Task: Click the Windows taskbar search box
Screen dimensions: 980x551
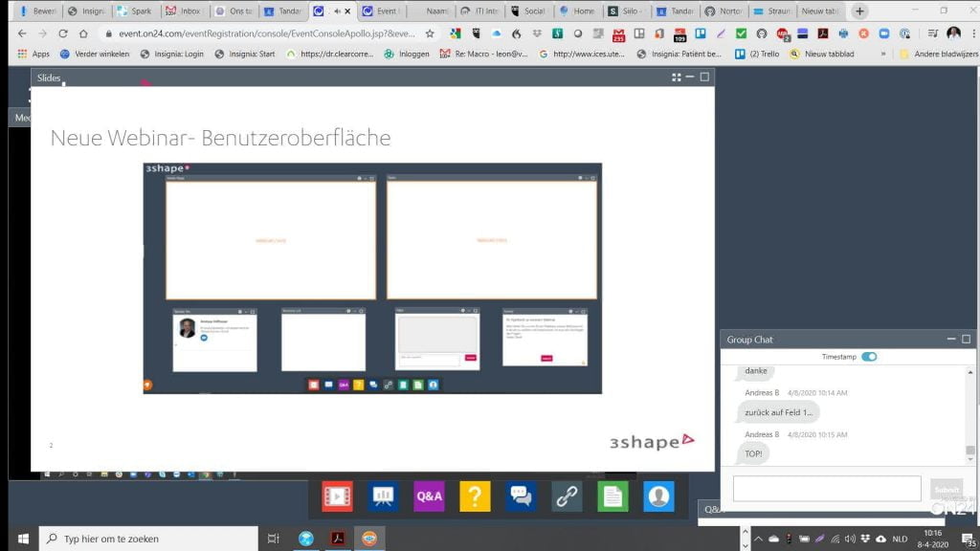Action: pos(148,539)
